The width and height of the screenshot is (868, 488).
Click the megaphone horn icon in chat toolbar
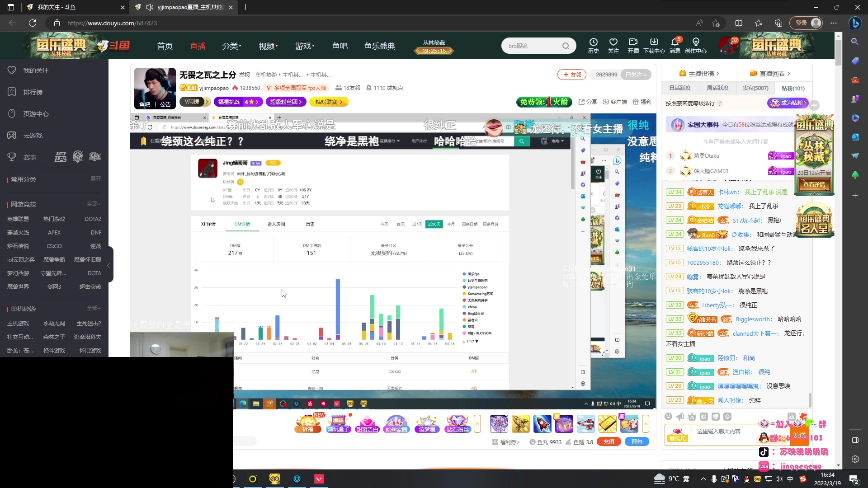[680, 417]
